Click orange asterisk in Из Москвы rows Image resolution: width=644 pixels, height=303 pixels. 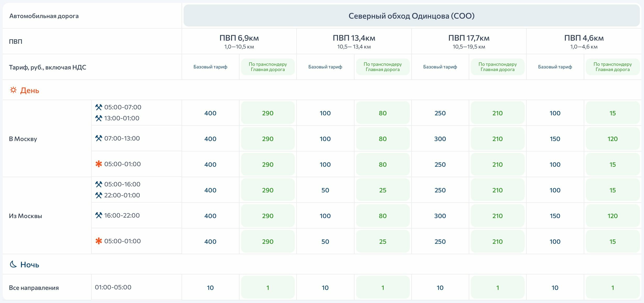[99, 241]
